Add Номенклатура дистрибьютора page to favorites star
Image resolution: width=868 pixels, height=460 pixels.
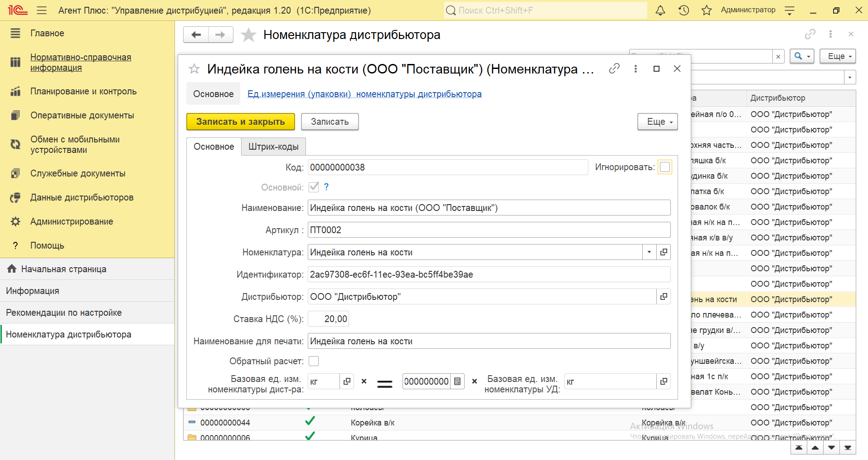tap(248, 34)
